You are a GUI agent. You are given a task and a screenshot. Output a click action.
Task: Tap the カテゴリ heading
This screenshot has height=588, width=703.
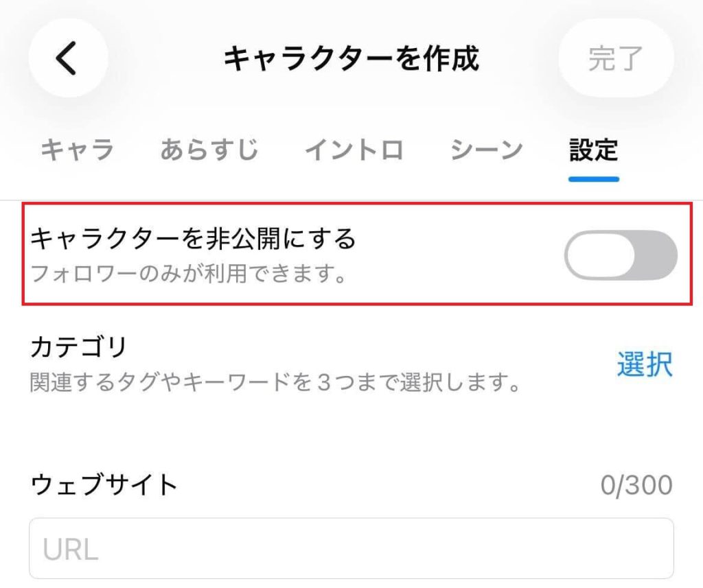(x=79, y=347)
